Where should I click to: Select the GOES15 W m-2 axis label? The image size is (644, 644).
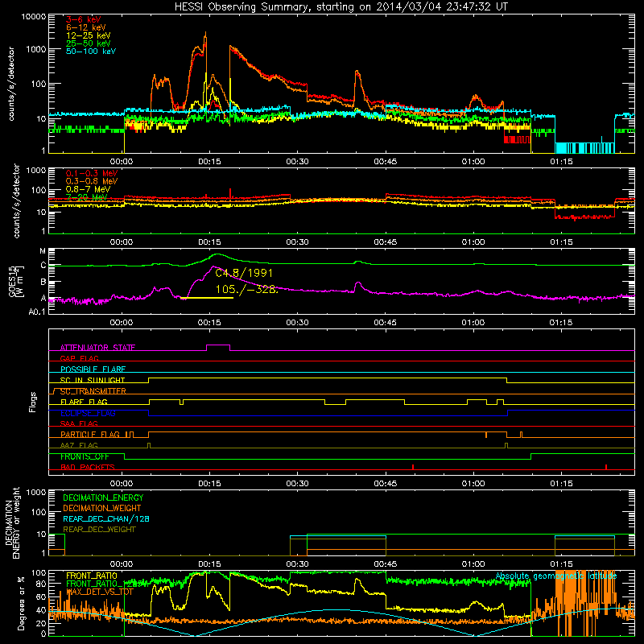click(x=16, y=281)
